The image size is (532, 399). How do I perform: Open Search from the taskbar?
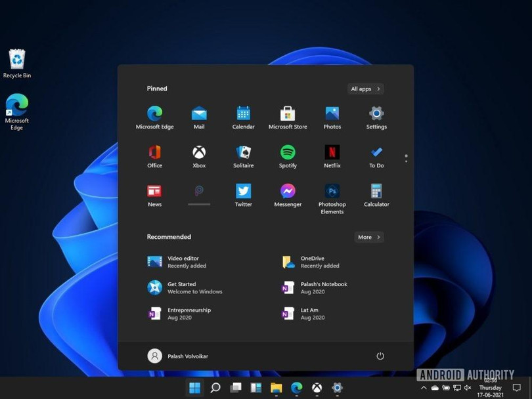(x=215, y=387)
